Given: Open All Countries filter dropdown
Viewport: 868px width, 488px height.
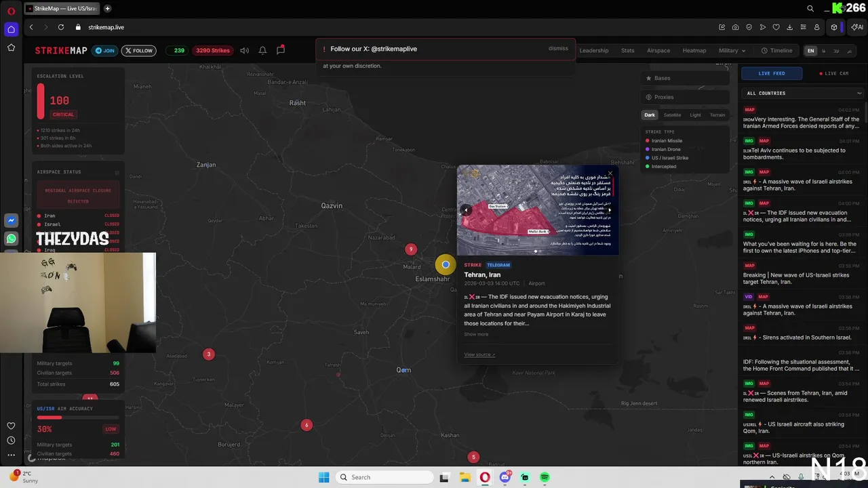Looking at the screenshot, I should [804, 93].
